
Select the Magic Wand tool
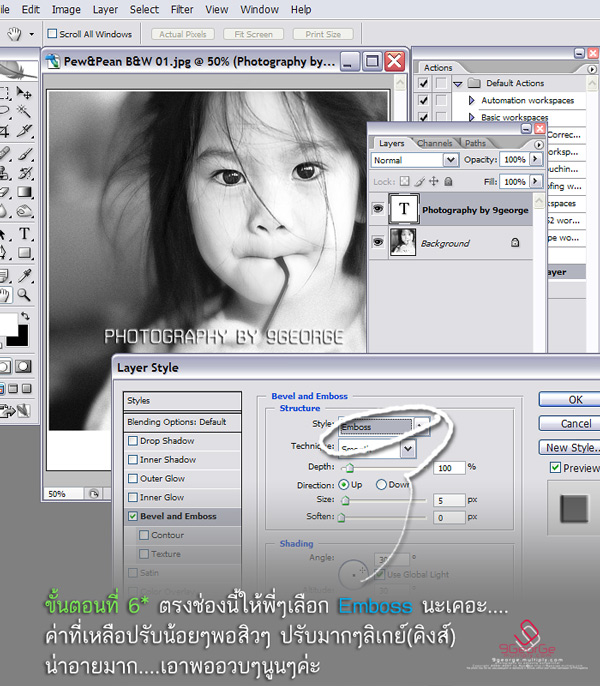point(24,111)
